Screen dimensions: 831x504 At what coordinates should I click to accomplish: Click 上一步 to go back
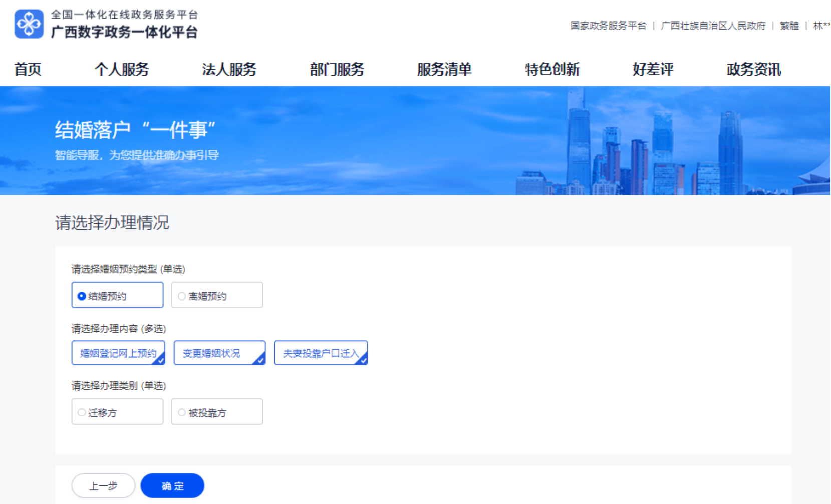103,485
